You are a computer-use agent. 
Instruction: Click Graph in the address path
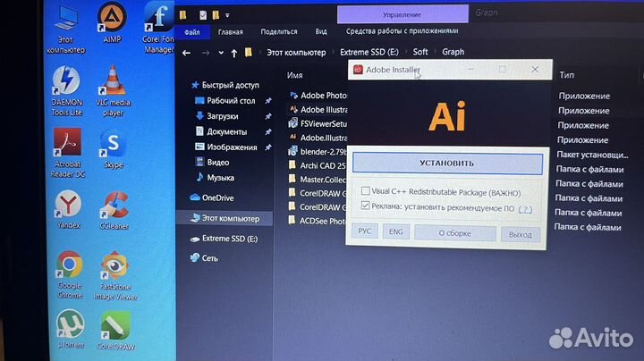coord(453,52)
